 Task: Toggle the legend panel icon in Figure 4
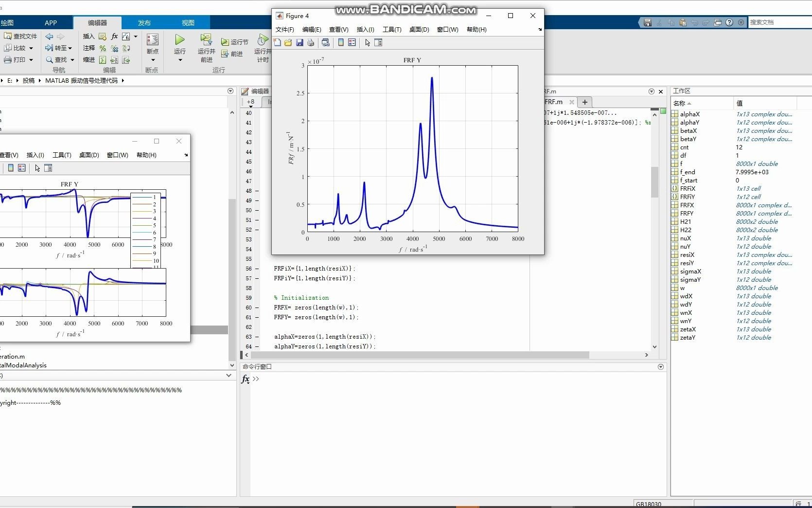pos(352,42)
